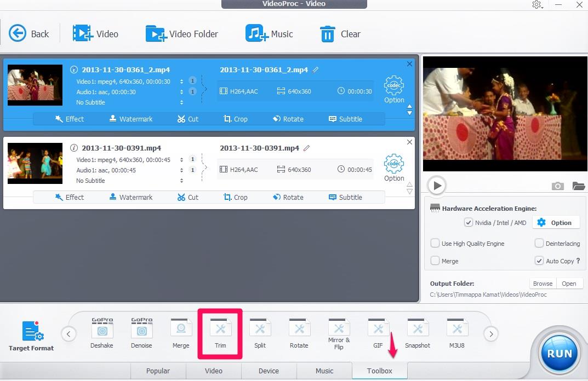Rename output 2013-11-30-0361_2.mp4 with pencil icon

pos(316,70)
